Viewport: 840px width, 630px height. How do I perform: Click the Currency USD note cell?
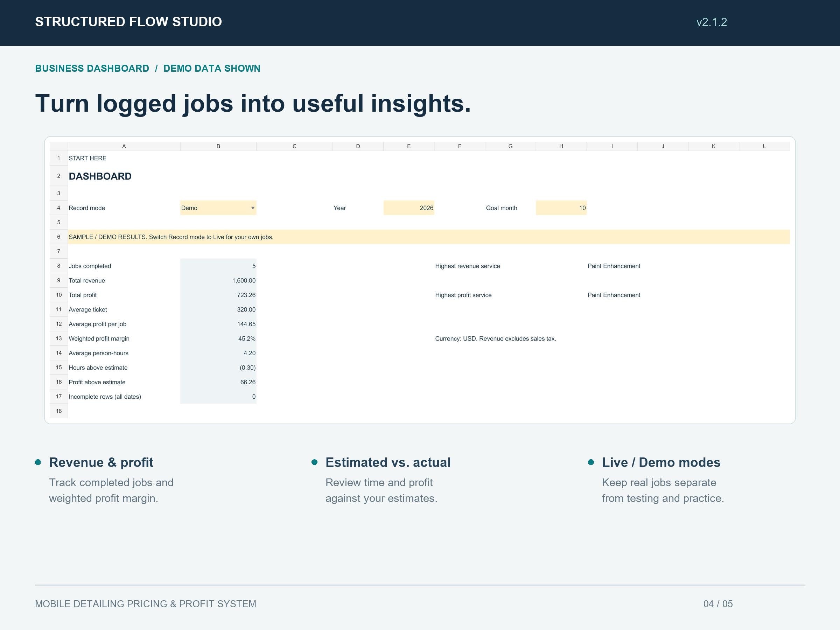tap(496, 339)
